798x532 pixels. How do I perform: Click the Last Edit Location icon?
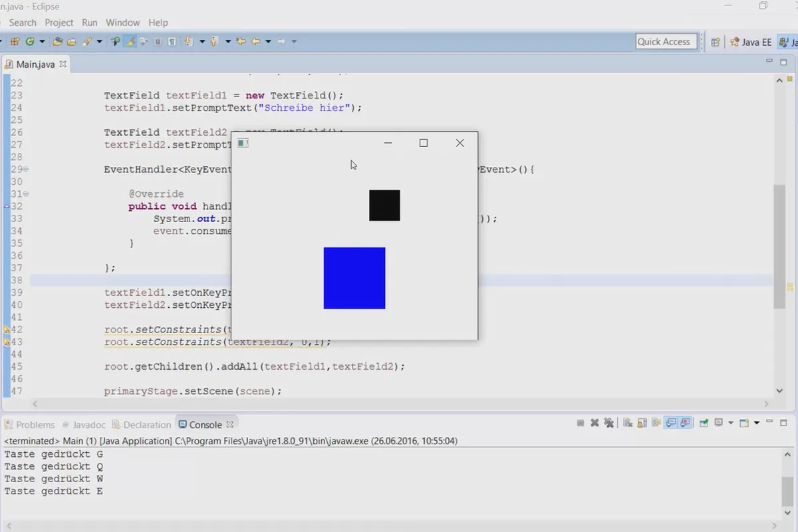(241, 41)
